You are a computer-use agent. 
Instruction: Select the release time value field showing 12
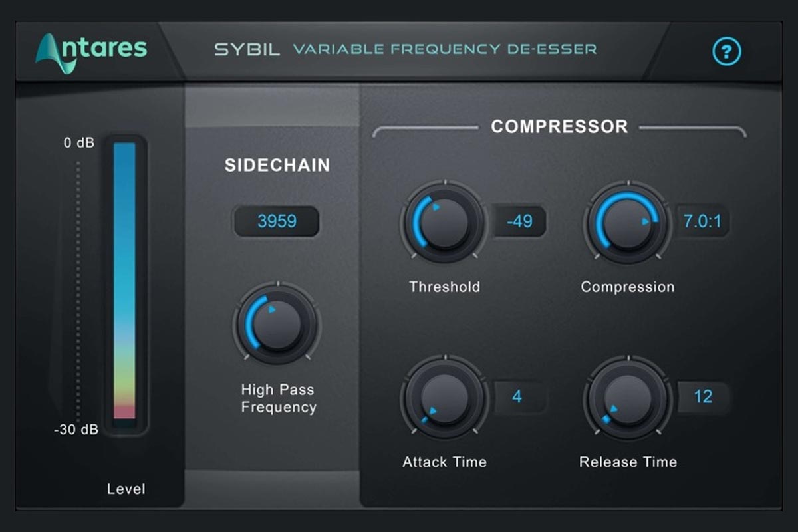tap(703, 397)
